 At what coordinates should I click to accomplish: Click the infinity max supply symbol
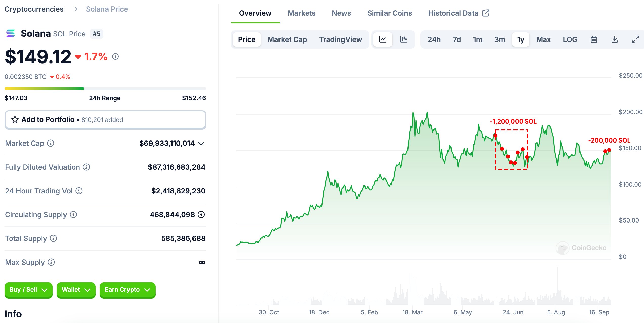(x=202, y=263)
